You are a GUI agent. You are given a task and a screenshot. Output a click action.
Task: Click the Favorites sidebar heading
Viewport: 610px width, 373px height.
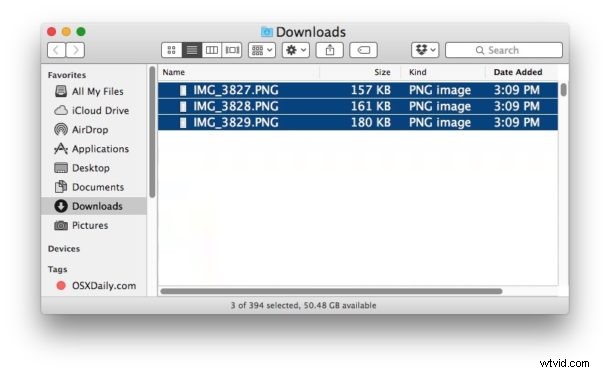point(67,75)
